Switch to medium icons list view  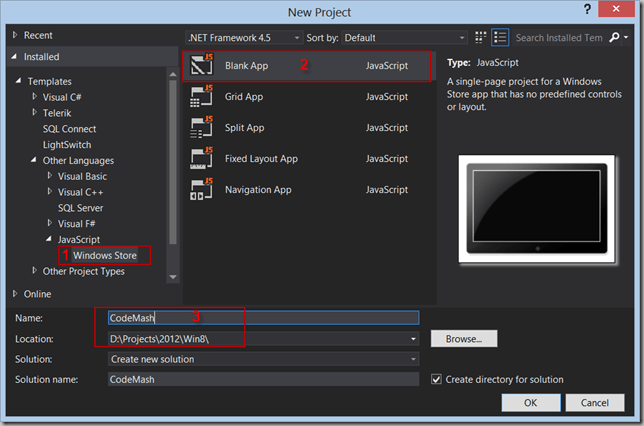[500, 37]
